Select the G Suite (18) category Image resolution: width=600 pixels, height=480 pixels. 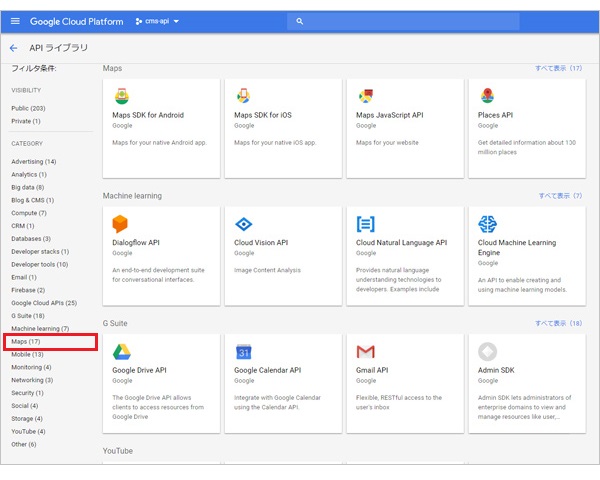point(28,316)
